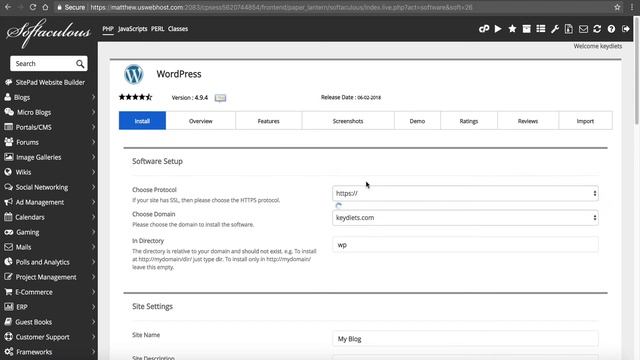640x360 pixels.
Task: Open email settings envelope icon
Action: (583, 29)
